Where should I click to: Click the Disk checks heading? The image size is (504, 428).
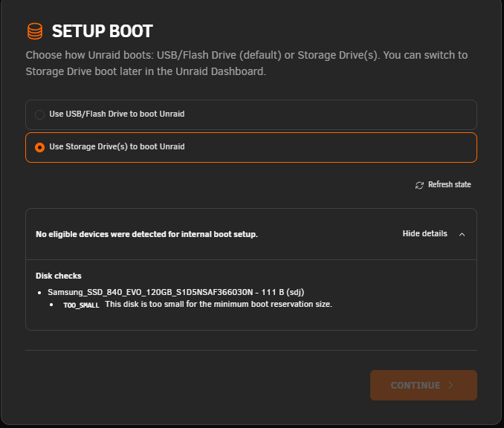point(59,276)
